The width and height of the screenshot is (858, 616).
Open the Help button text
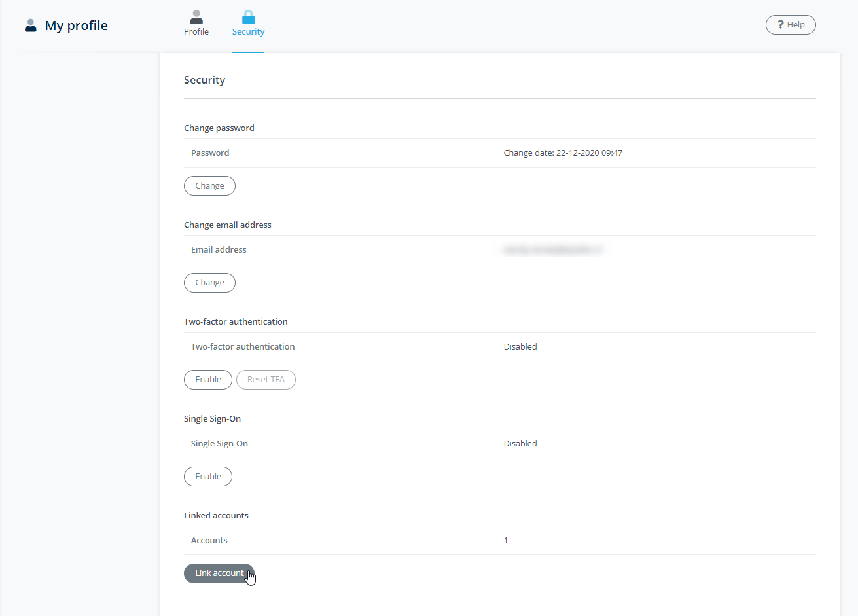(x=796, y=25)
